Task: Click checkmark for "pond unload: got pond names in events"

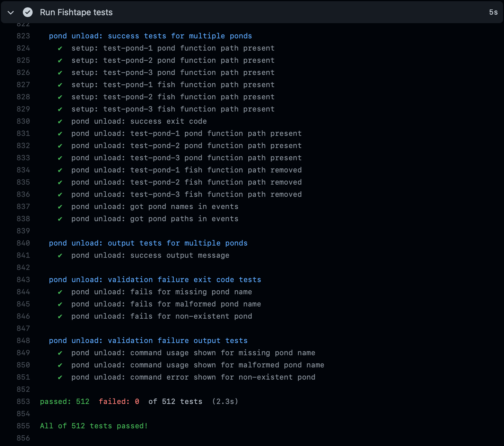Action: point(60,207)
